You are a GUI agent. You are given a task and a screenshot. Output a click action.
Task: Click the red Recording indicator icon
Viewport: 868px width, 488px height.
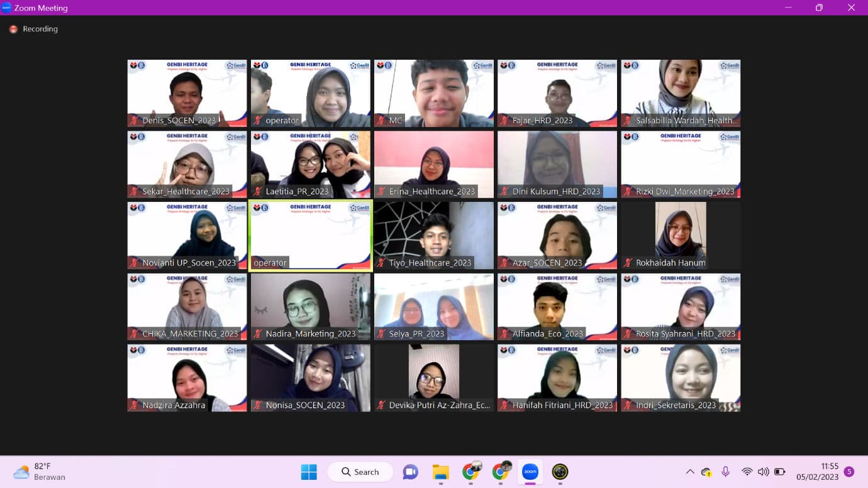(x=13, y=29)
